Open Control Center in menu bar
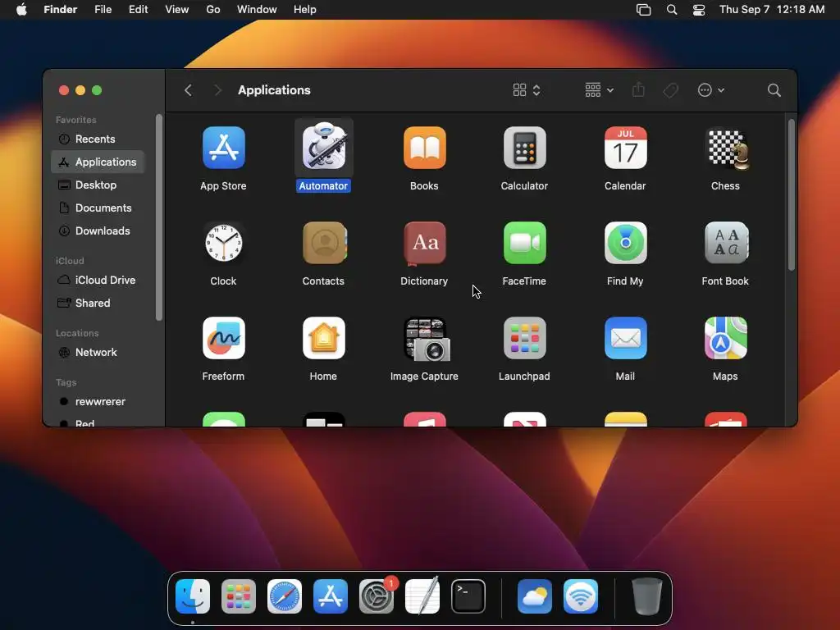The width and height of the screenshot is (840, 630). (x=699, y=10)
